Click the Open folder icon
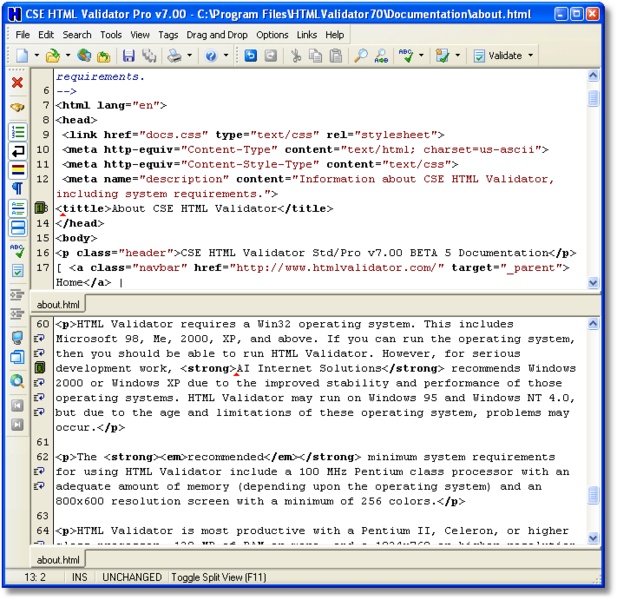617x600 pixels. coord(53,56)
